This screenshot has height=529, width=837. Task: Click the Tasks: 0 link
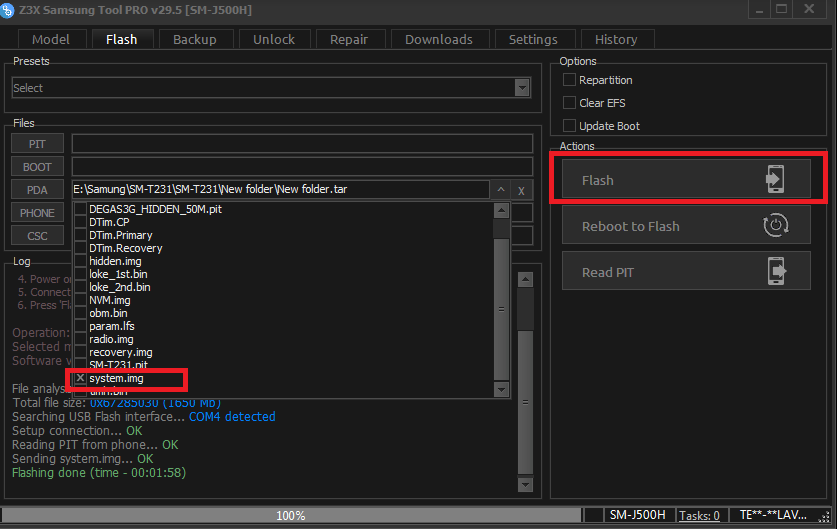(x=699, y=516)
